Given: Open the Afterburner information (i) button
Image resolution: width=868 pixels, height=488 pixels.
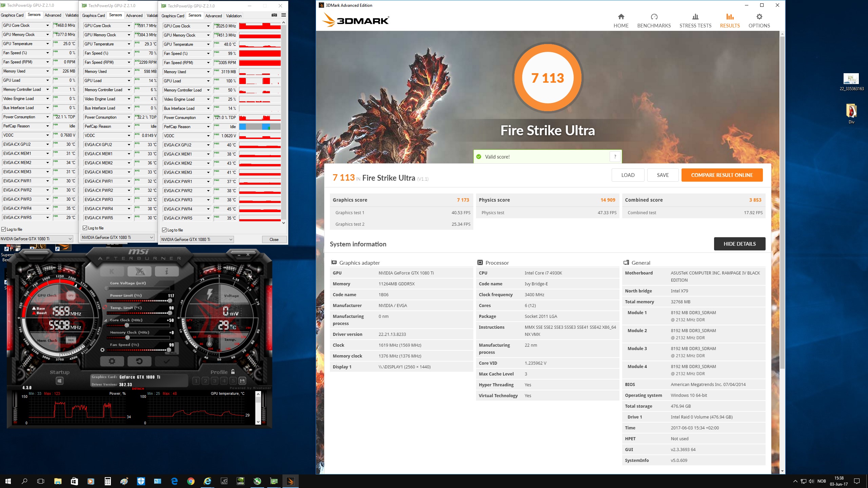Looking at the screenshot, I should [166, 271].
